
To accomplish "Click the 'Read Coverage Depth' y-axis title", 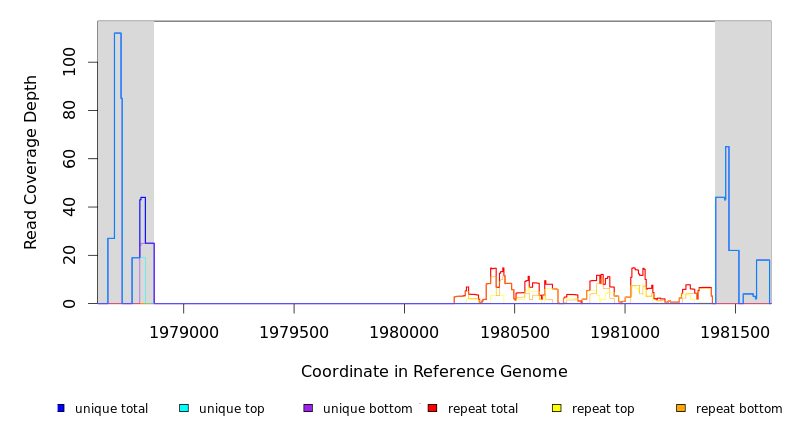I will (31, 162).
